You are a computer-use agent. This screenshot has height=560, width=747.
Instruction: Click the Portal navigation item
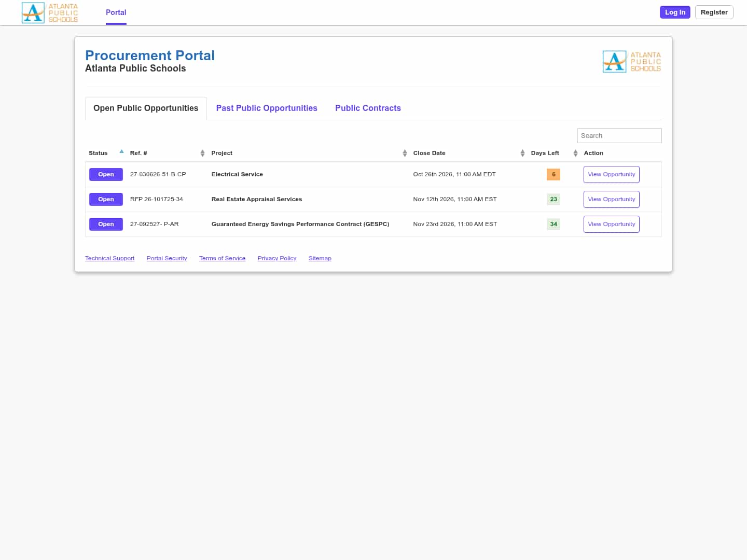click(116, 12)
